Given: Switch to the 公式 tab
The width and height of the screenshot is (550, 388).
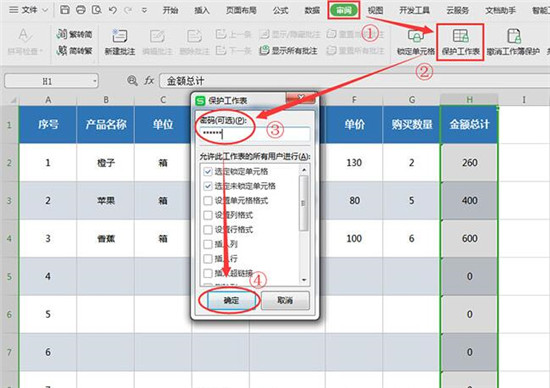Looking at the screenshot, I should pyautogui.click(x=281, y=10).
